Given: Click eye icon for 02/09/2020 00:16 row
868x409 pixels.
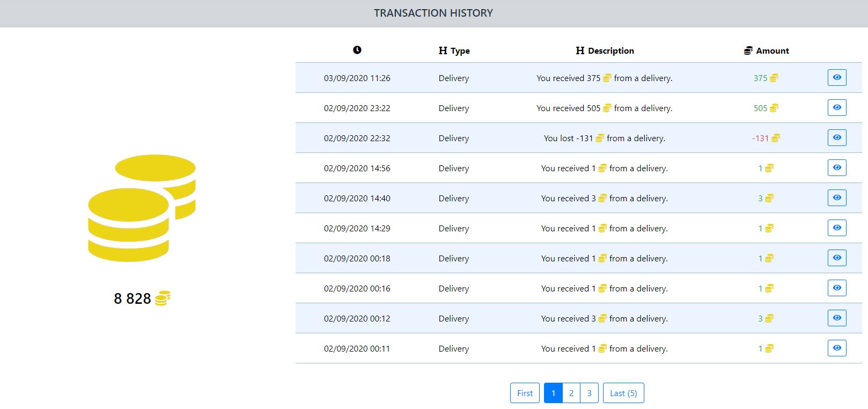Looking at the screenshot, I should [x=836, y=288].
